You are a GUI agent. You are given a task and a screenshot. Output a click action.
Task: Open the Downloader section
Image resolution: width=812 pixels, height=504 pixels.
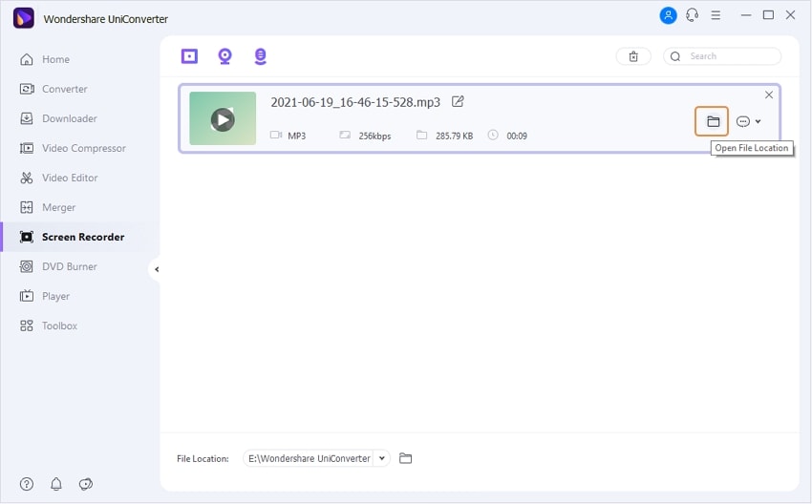coord(58,118)
